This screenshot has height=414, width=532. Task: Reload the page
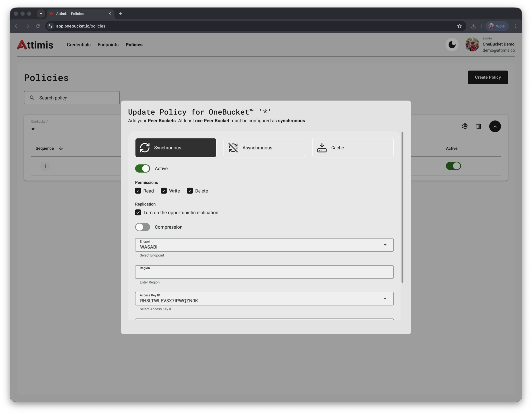coord(38,26)
